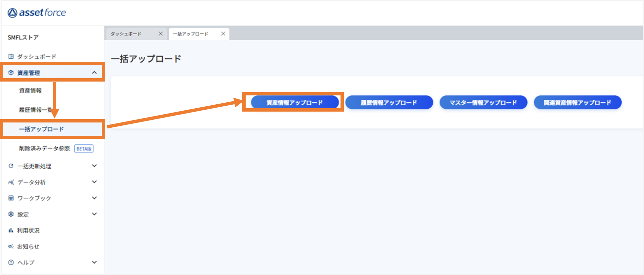The height and width of the screenshot is (275, 644).
Task: Click the 一括アップロード page heading
Action: coord(146,59)
